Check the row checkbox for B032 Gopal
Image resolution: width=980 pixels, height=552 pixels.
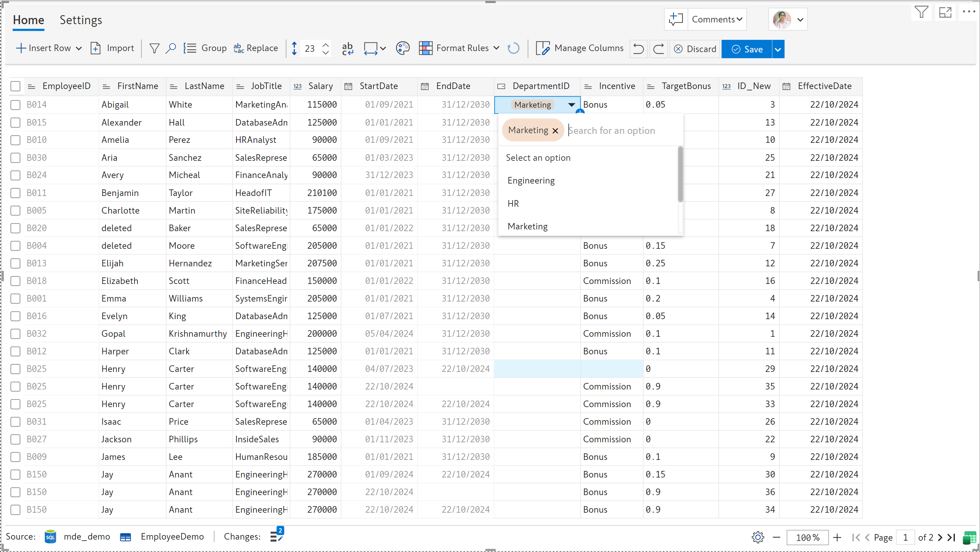click(15, 334)
